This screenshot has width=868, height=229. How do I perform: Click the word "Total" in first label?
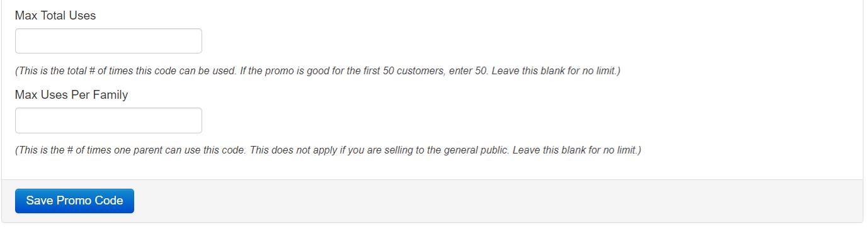[54, 16]
